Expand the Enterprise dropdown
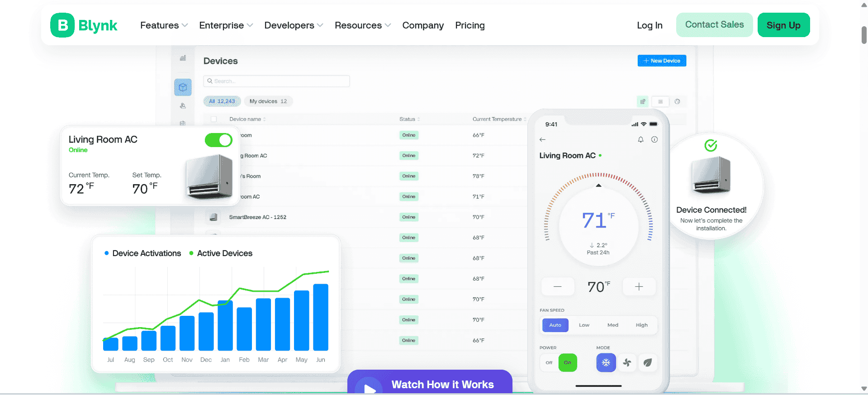The height and width of the screenshot is (395, 868). click(226, 25)
